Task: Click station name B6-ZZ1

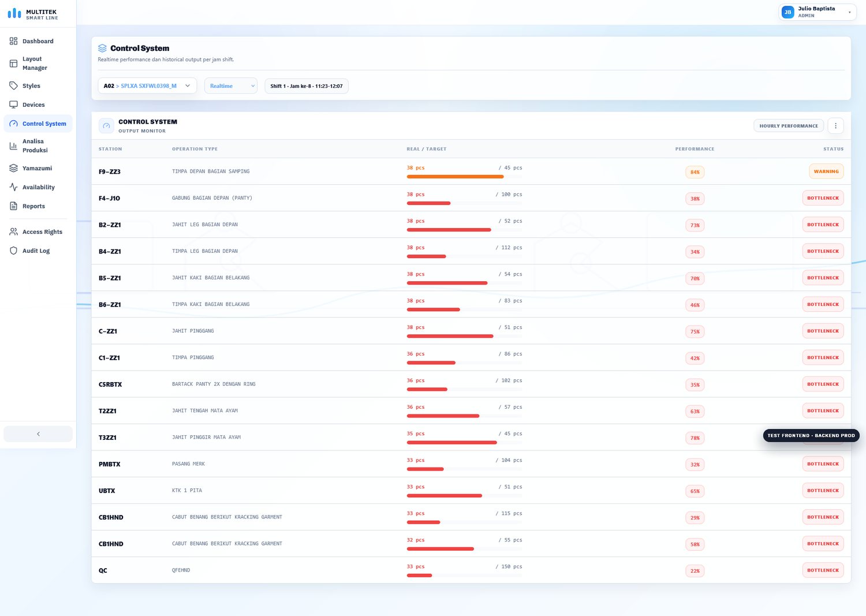Action: (x=110, y=305)
